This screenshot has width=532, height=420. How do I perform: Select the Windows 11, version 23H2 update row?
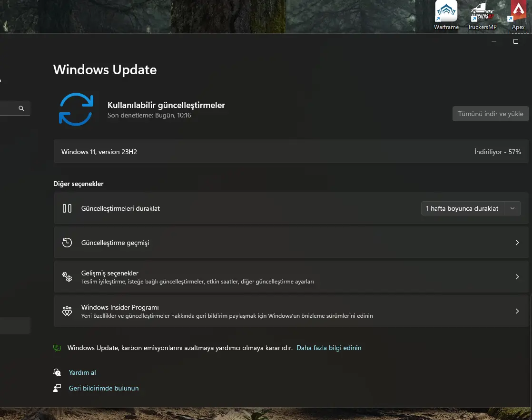(291, 152)
